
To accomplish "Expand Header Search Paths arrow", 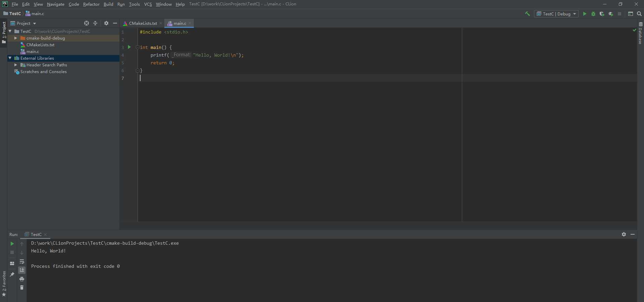I will pyautogui.click(x=15, y=65).
